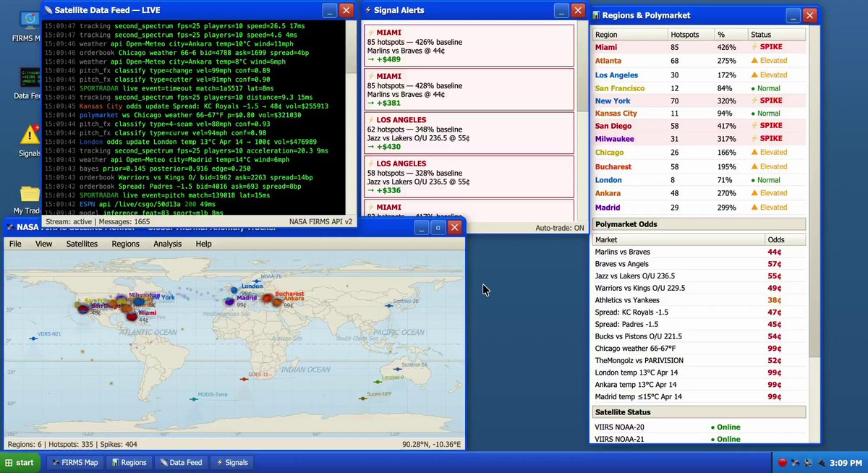The image size is (868, 473).
Task: Click the VIIRS-N21 satellite marker on map
Action: click(x=34, y=337)
